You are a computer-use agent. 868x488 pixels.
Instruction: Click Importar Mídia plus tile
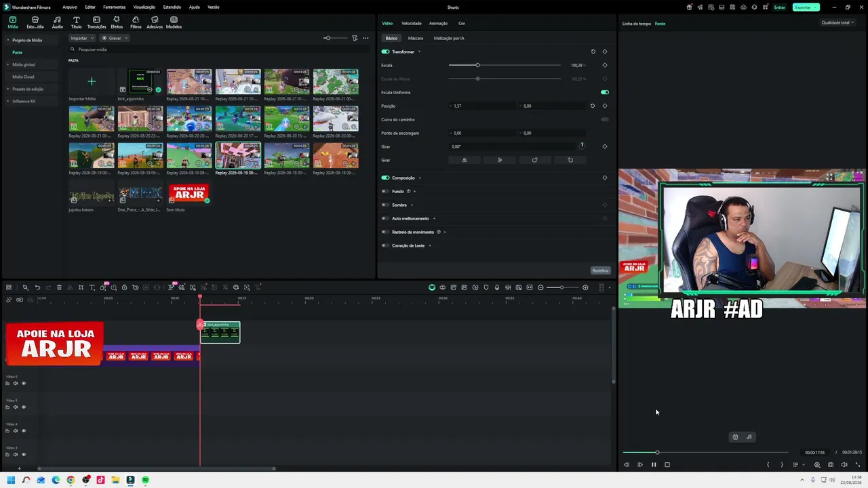click(x=92, y=82)
